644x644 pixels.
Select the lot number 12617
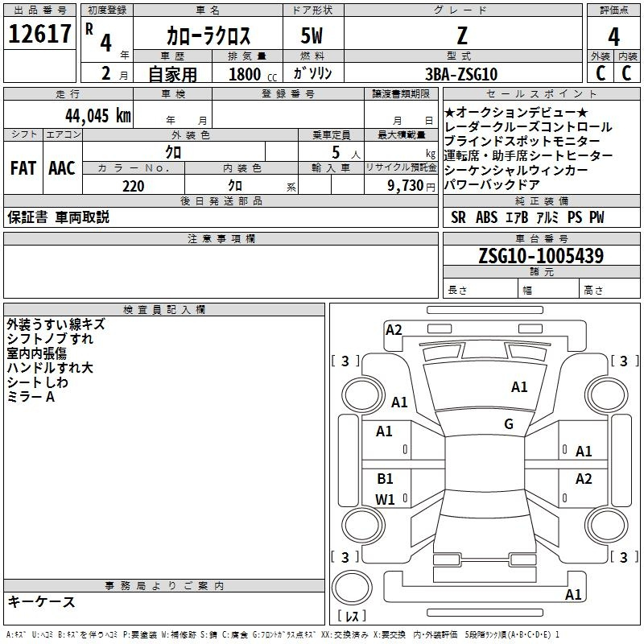[x=39, y=34]
